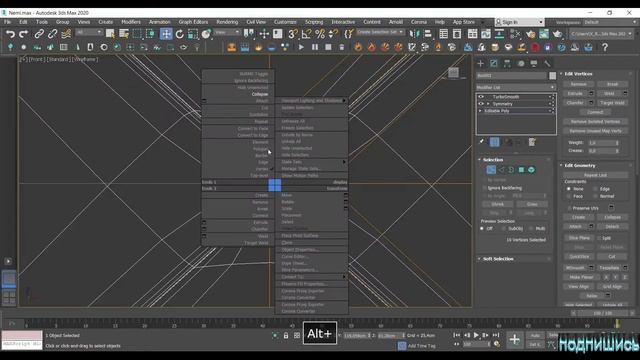Click the Target Weld button

click(x=612, y=103)
